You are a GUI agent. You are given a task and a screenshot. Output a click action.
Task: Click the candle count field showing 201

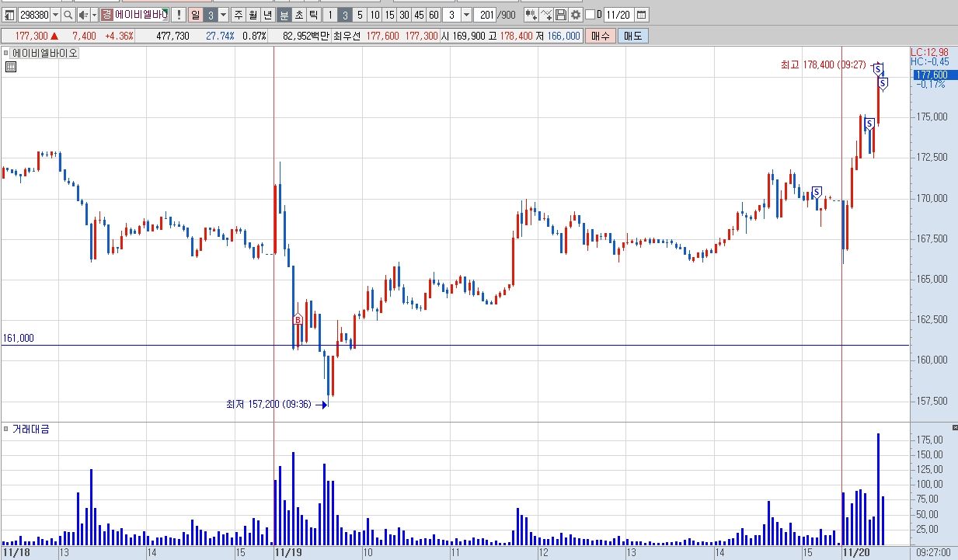pyautogui.click(x=486, y=15)
